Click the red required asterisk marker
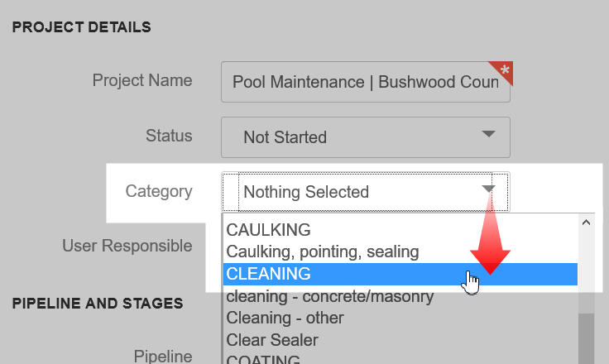The width and height of the screenshot is (609, 364). click(x=503, y=70)
